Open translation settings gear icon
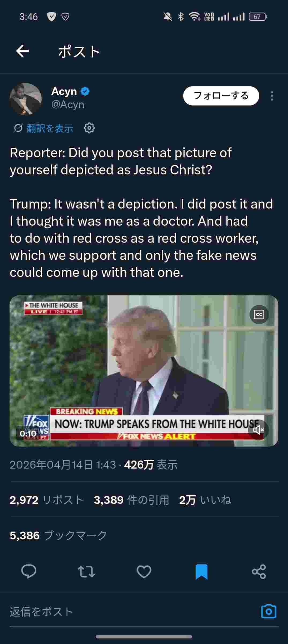This screenshot has height=644, width=288. [x=89, y=128]
